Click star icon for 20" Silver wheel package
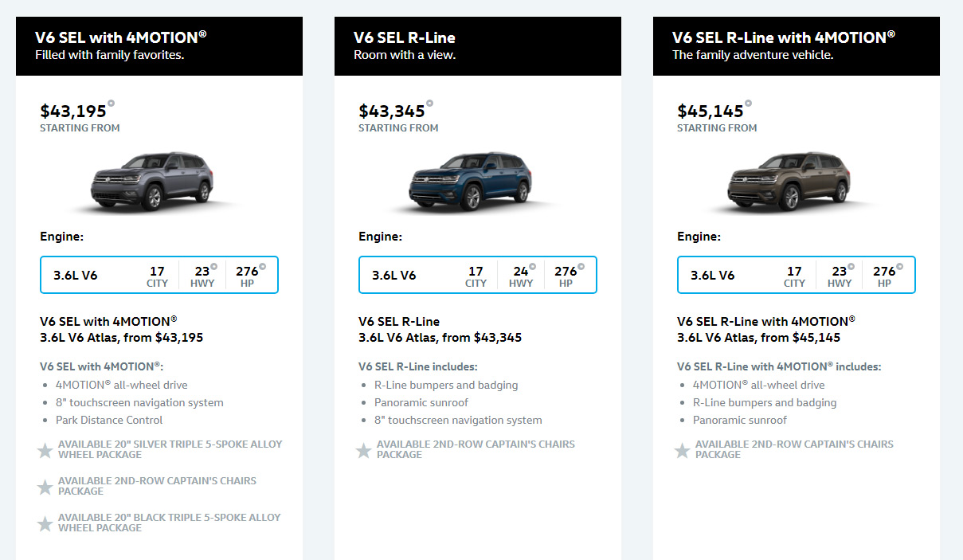This screenshot has height=560, width=963. tap(45, 451)
